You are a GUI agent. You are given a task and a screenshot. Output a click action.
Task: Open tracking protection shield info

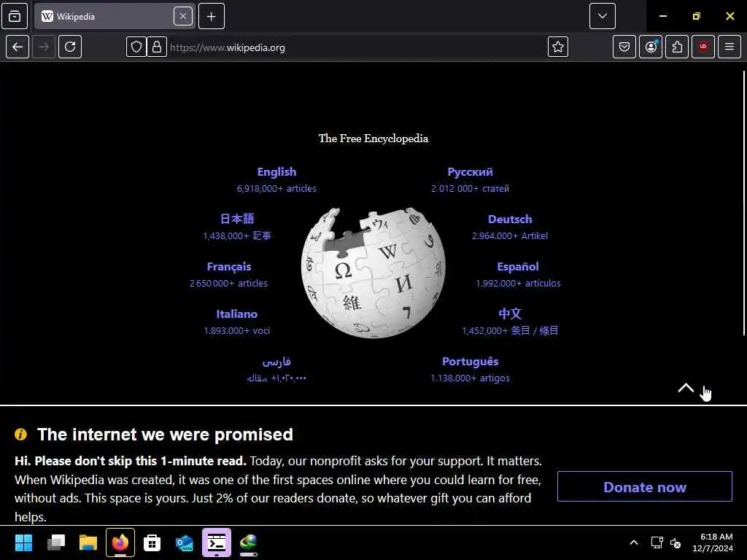click(x=136, y=47)
